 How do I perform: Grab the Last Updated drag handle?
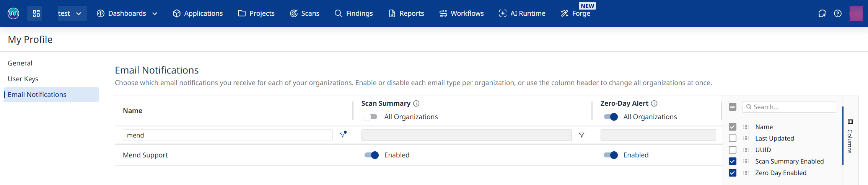(x=746, y=138)
